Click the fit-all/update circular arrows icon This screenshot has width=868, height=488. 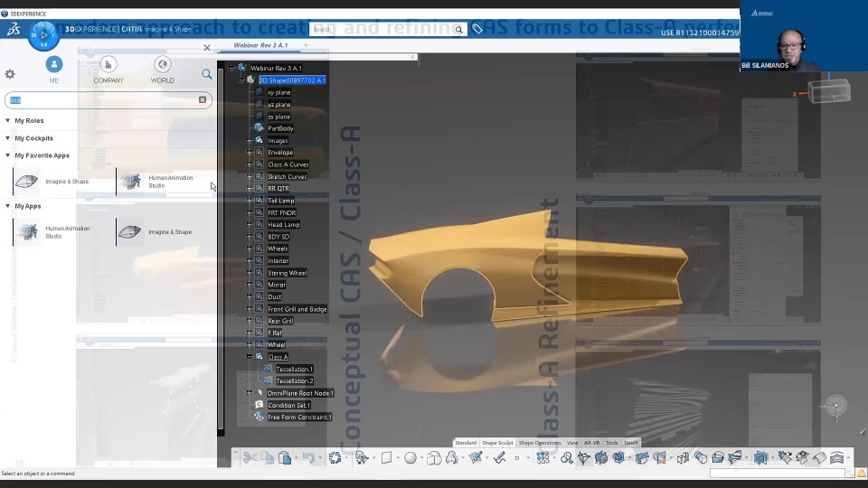click(335, 457)
